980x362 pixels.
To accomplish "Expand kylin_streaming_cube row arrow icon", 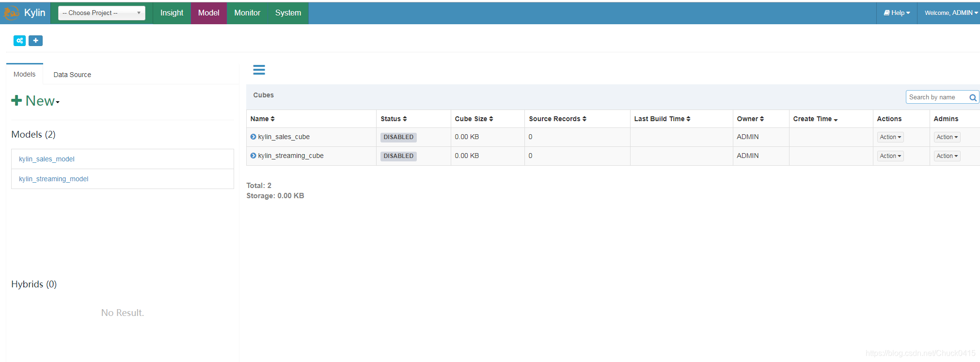I will (253, 156).
